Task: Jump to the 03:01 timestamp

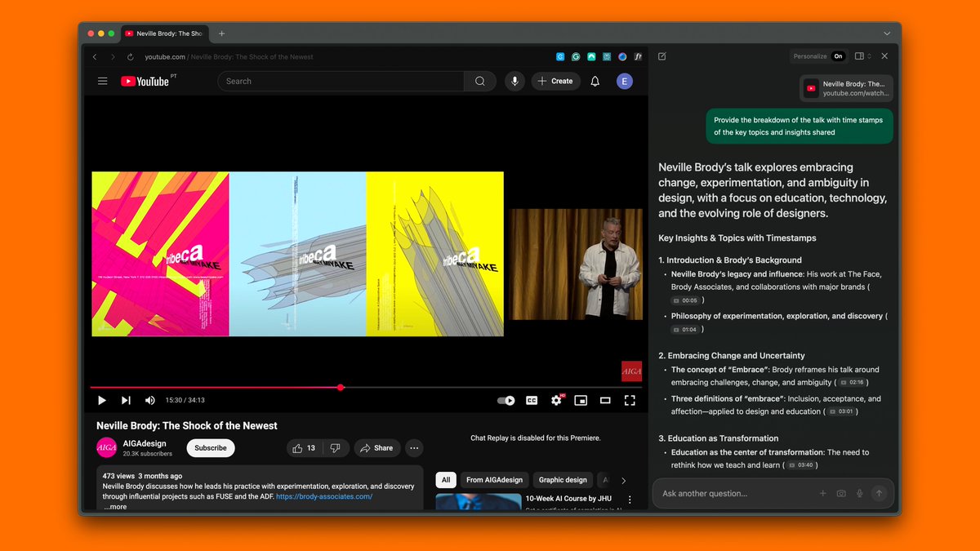Action: [x=843, y=411]
